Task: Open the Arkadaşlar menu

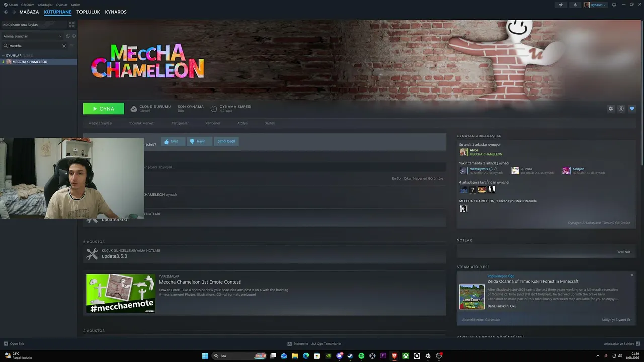Action: (45, 5)
